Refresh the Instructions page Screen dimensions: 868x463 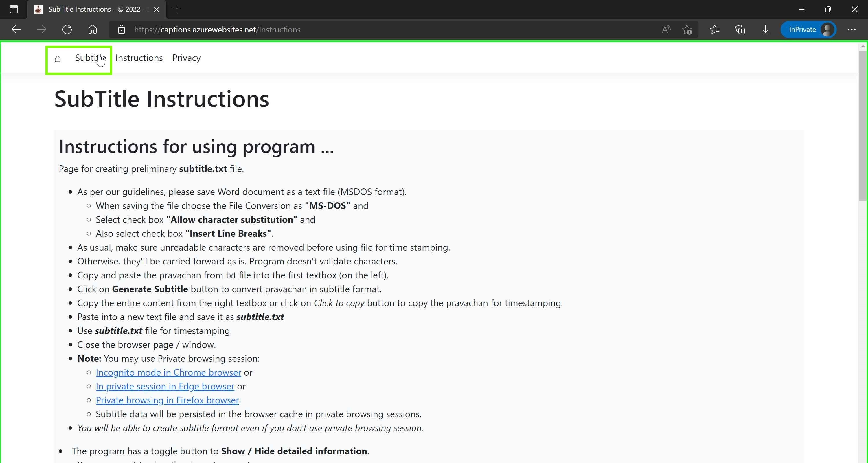point(67,30)
